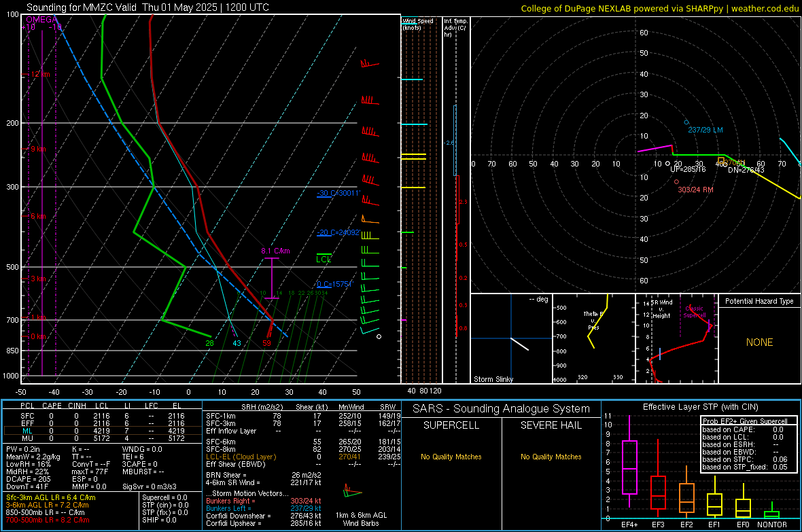
Task: Click the Wind Speed (knots) panel label
Action: (417, 24)
